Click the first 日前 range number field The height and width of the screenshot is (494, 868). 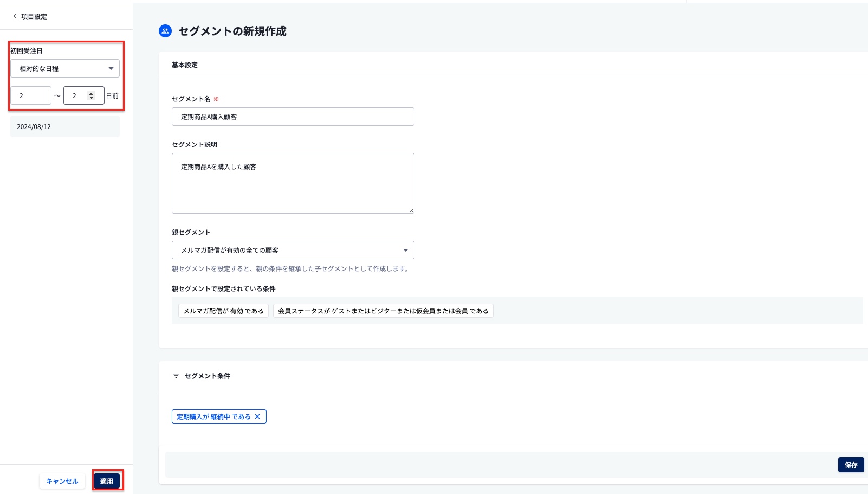click(30, 95)
